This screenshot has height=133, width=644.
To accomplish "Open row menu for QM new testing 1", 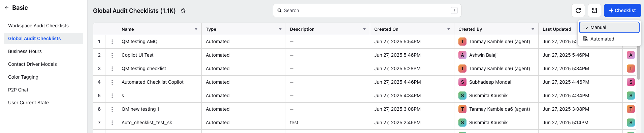I will 112,109.
